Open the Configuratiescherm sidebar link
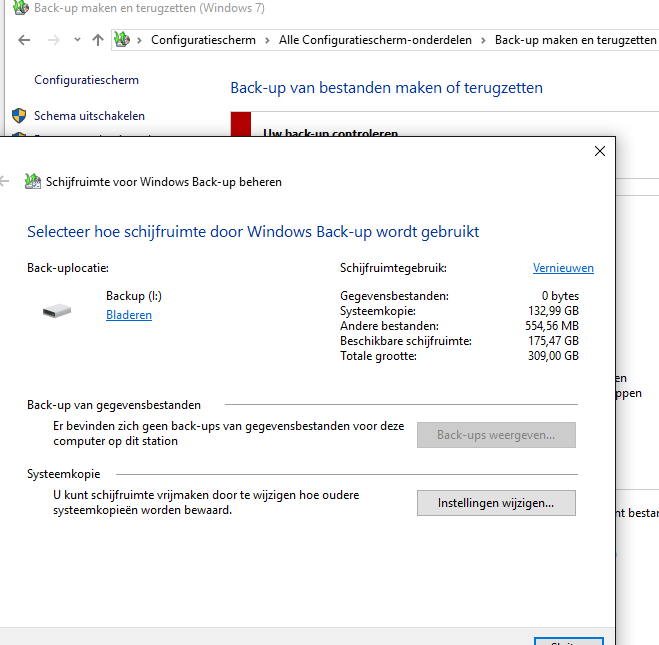This screenshot has width=659, height=645. (x=86, y=80)
